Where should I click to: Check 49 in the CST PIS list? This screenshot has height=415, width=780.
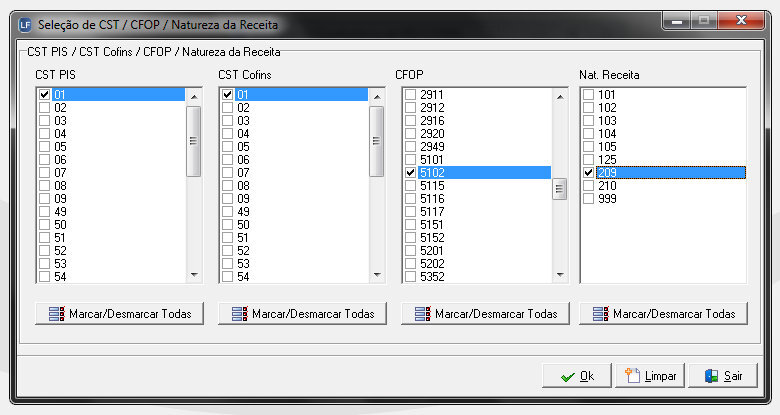pyautogui.click(x=44, y=211)
